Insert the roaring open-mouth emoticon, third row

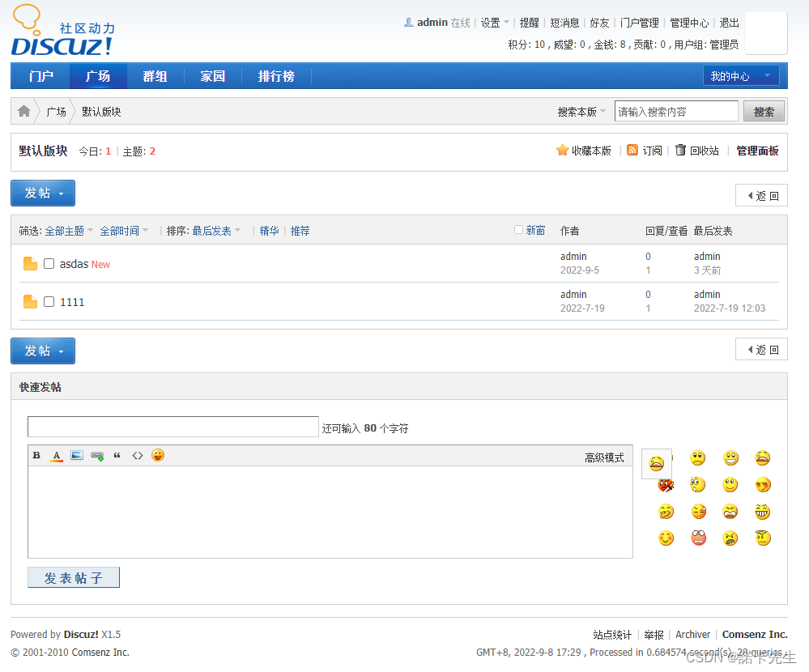click(x=730, y=512)
